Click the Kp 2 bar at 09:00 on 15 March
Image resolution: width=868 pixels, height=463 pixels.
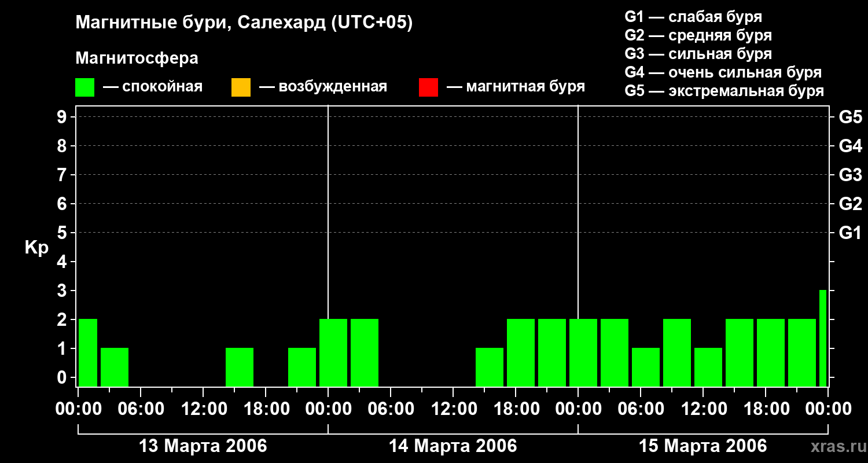pyautogui.click(x=677, y=352)
